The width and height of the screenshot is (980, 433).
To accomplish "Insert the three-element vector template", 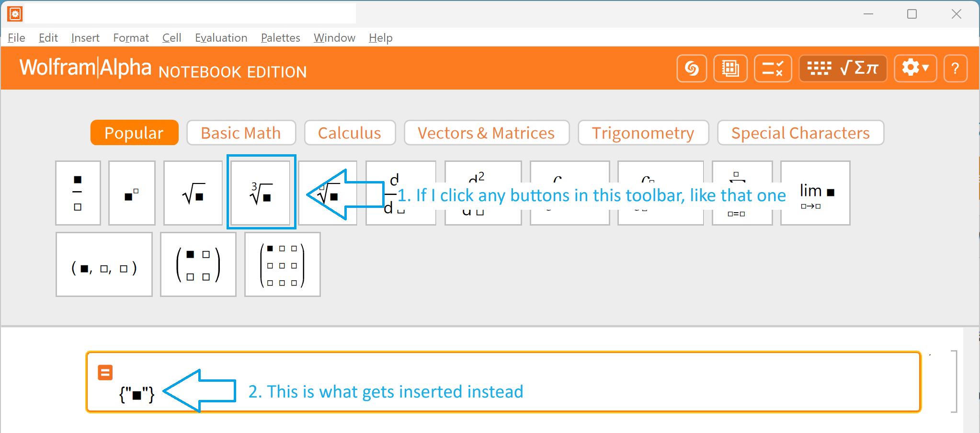I will pos(104,265).
